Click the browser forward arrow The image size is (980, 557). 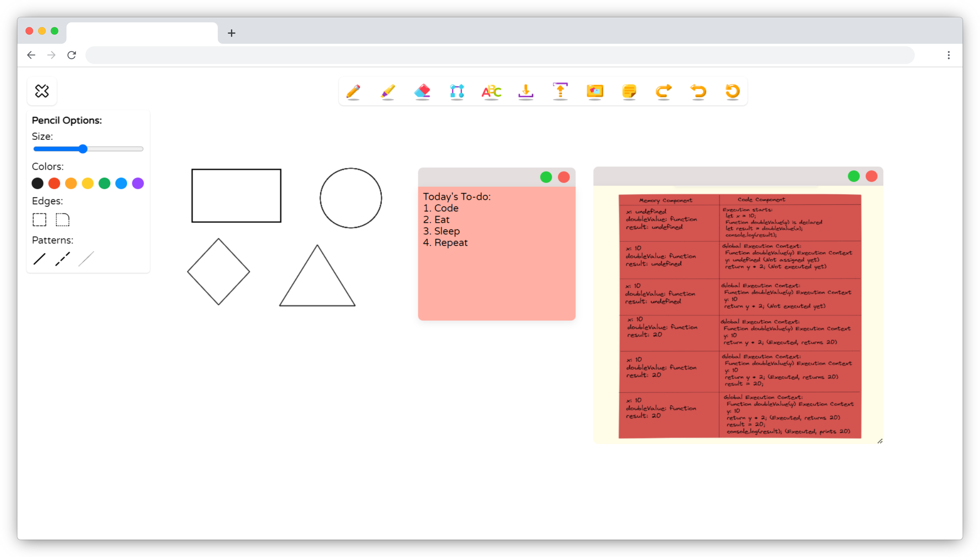pyautogui.click(x=51, y=55)
